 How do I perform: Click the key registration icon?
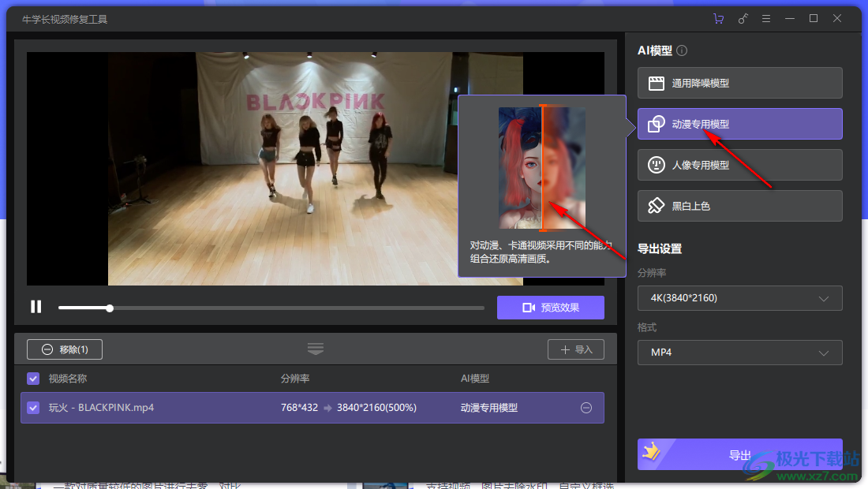(743, 19)
